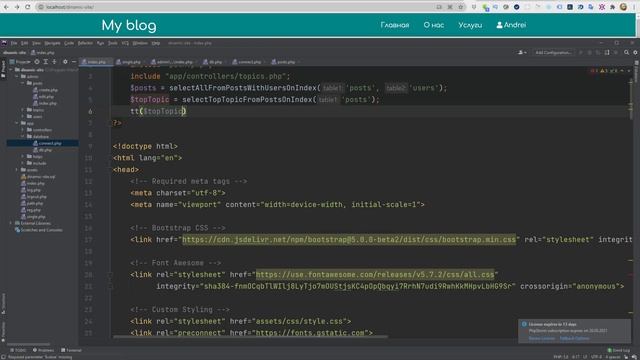640x360 pixels.
Task: Open the Chrome profile avatar
Action: click(623, 7)
